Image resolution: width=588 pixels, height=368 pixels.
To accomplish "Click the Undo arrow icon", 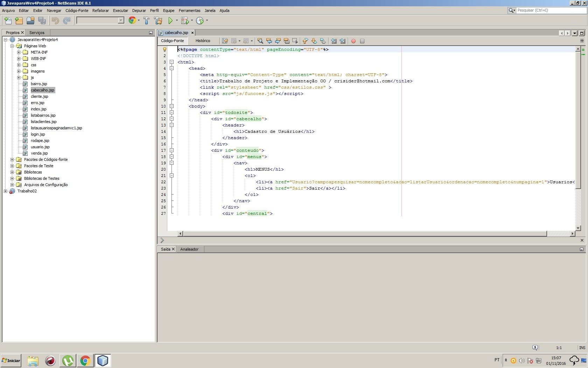I will pyautogui.click(x=55, y=21).
